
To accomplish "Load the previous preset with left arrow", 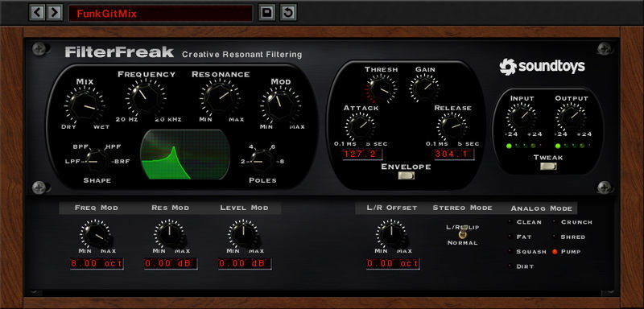I will [37, 13].
